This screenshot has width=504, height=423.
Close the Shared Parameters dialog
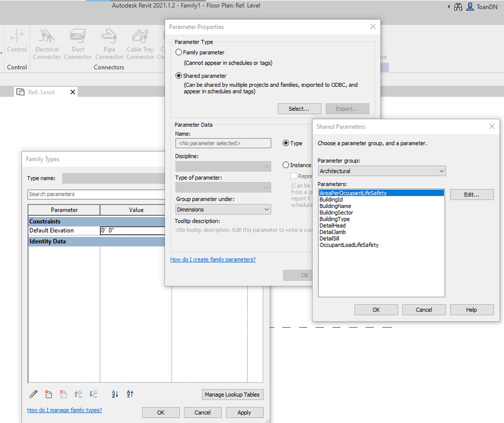tap(492, 126)
